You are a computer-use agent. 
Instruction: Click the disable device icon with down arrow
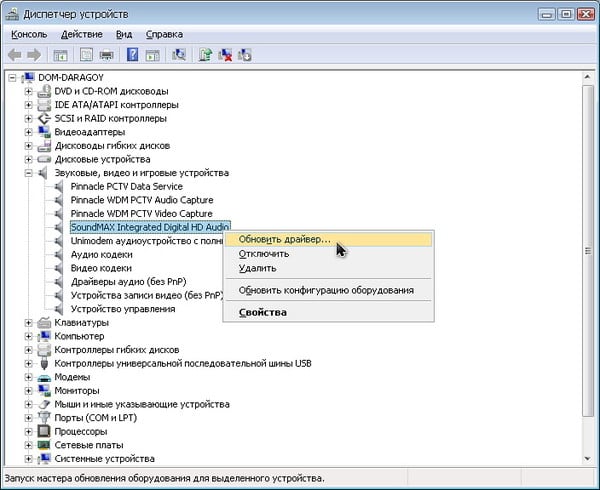coord(245,55)
